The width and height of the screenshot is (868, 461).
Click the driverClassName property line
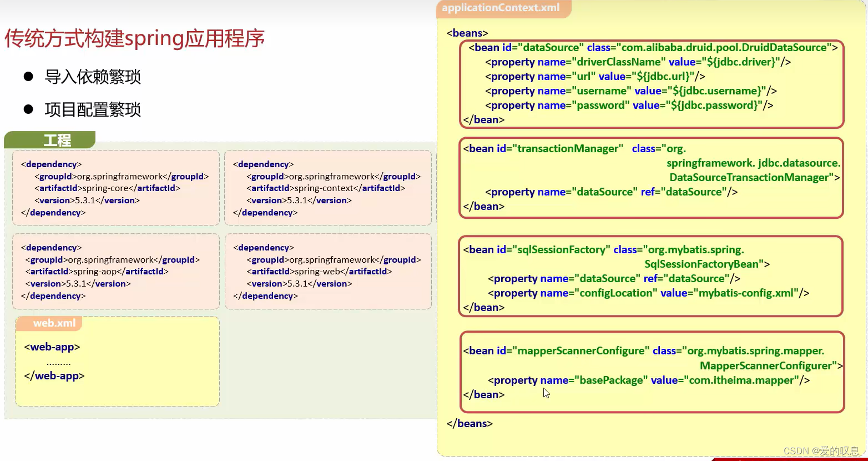[x=638, y=62]
